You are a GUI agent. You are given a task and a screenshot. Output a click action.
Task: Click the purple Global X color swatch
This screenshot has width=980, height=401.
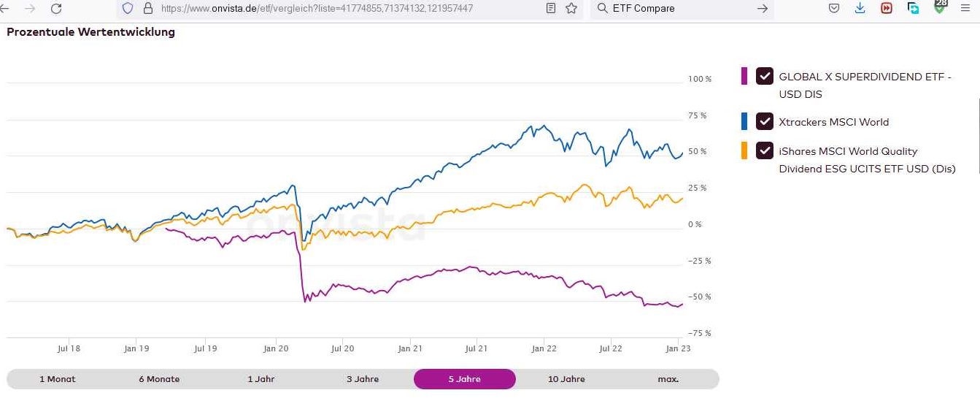[x=744, y=76]
